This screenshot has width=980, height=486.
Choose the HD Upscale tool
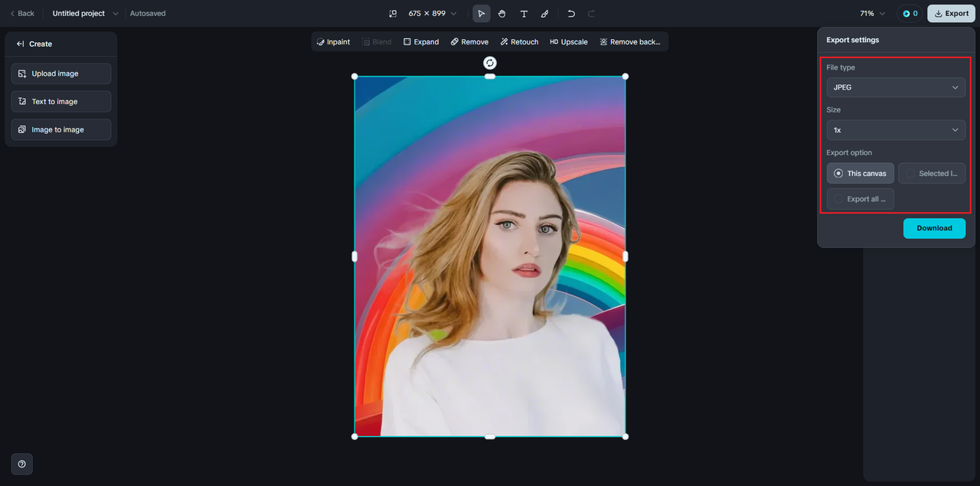coord(569,42)
